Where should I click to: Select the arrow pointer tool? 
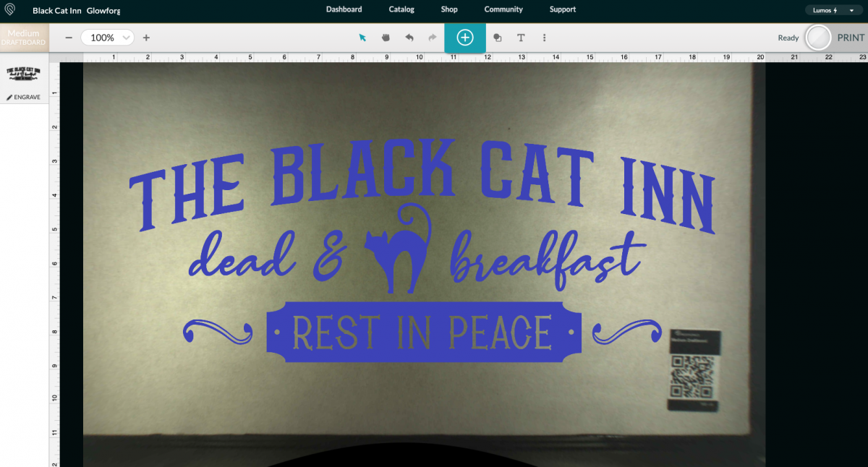point(363,38)
